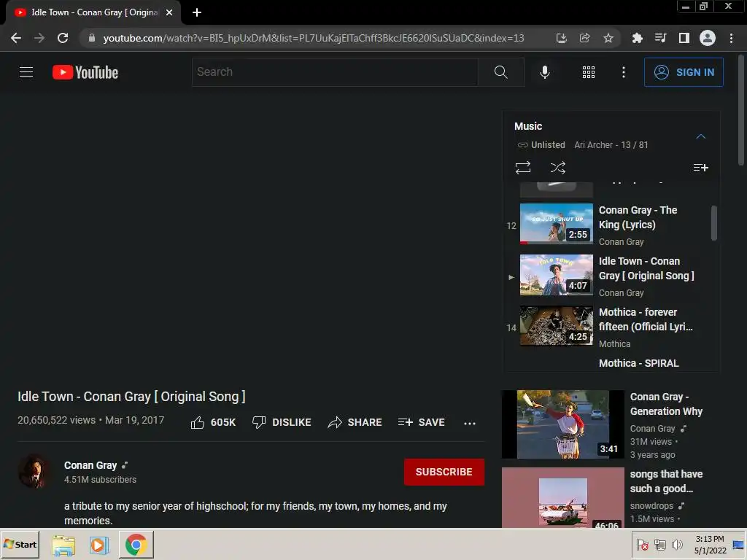Open the YouTube apps grid
This screenshot has height=560, width=747.
coord(589,72)
